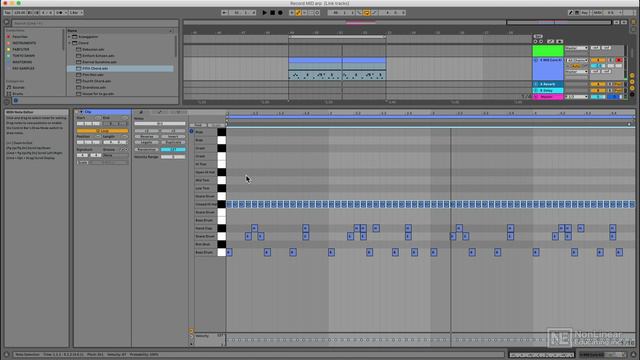Select TOKYO DAWN collection in browser

[x=24, y=56]
